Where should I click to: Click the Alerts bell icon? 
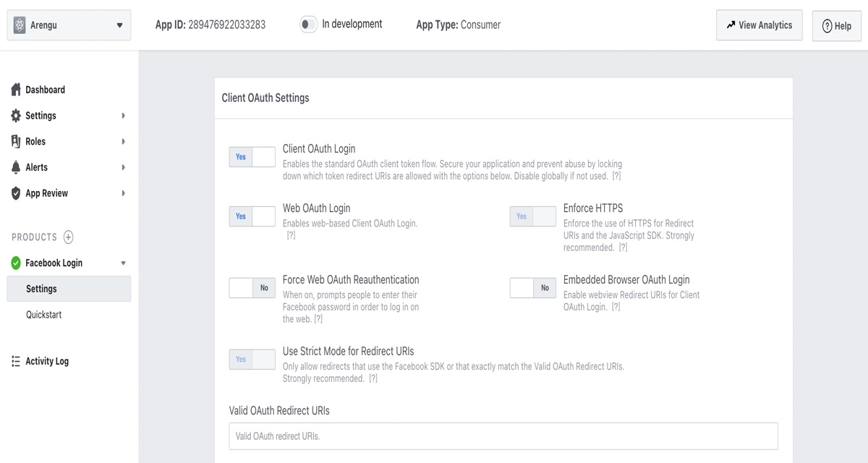tap(16, 167)
